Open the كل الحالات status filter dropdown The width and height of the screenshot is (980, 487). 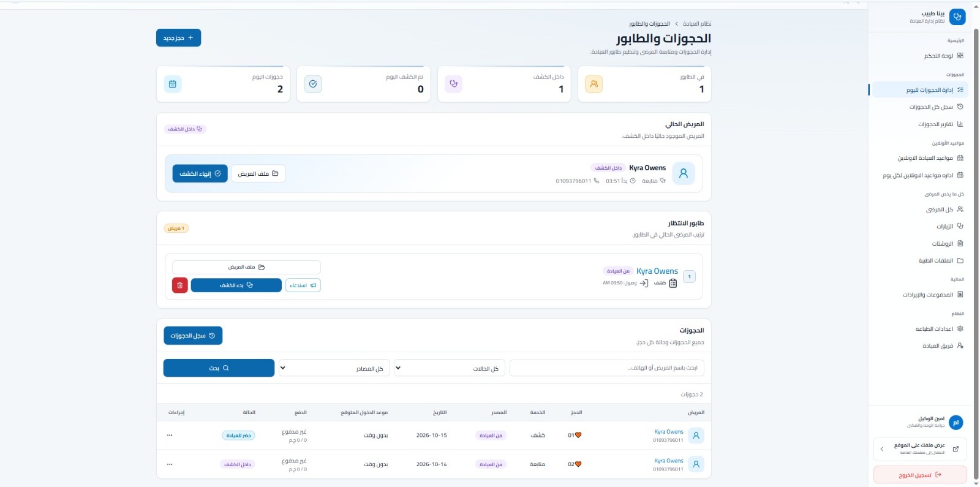click(x=450, y=368)
